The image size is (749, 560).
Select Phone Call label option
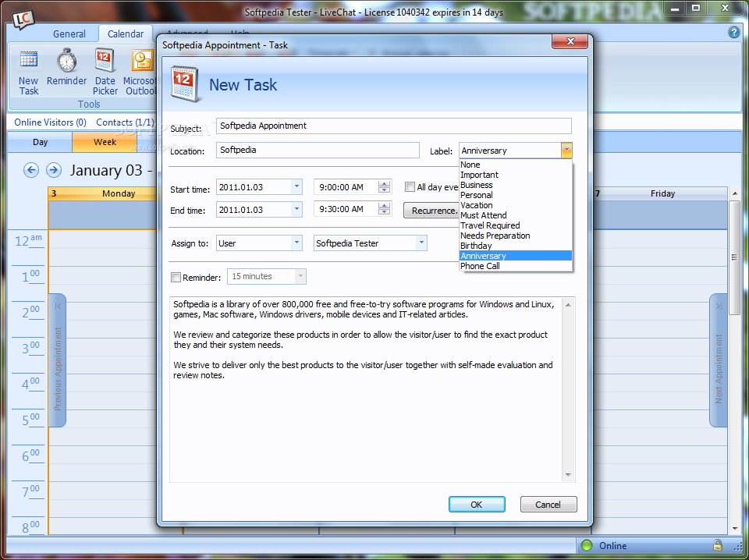[x=516, y=266]
